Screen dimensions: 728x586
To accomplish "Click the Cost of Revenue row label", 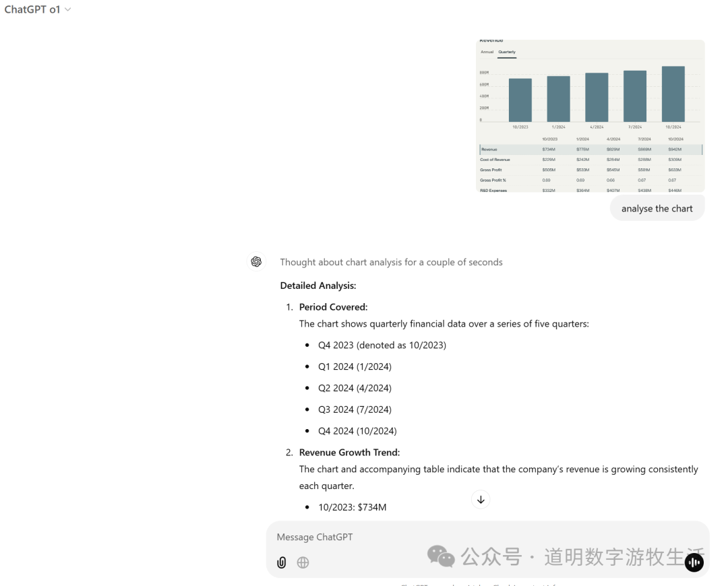I will coord(495,160).
